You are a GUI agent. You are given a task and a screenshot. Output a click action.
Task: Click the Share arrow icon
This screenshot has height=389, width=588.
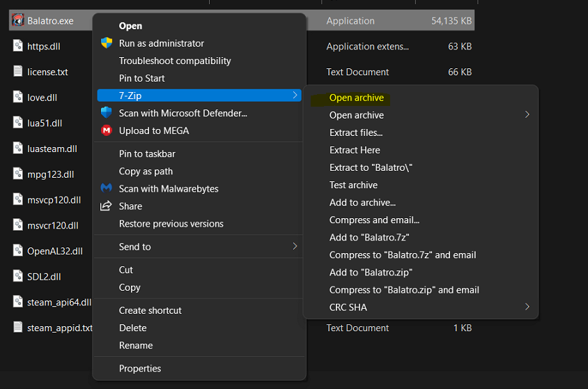coord(107,206)
